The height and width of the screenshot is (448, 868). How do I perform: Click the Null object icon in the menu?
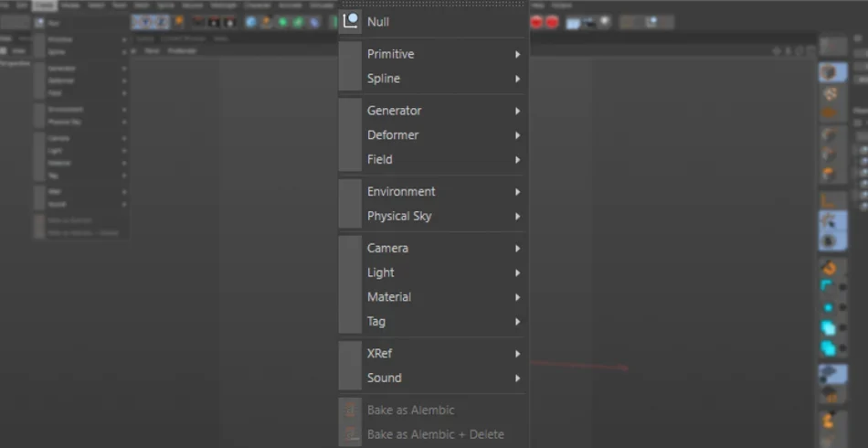pyautogui.click(x=350, y=22)
